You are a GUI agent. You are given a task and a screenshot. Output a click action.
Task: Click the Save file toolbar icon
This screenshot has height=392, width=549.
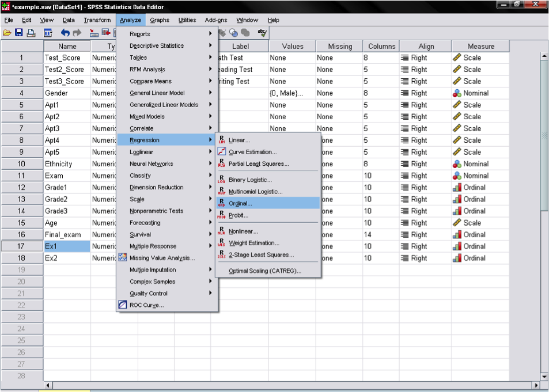(x=18, y=33)
